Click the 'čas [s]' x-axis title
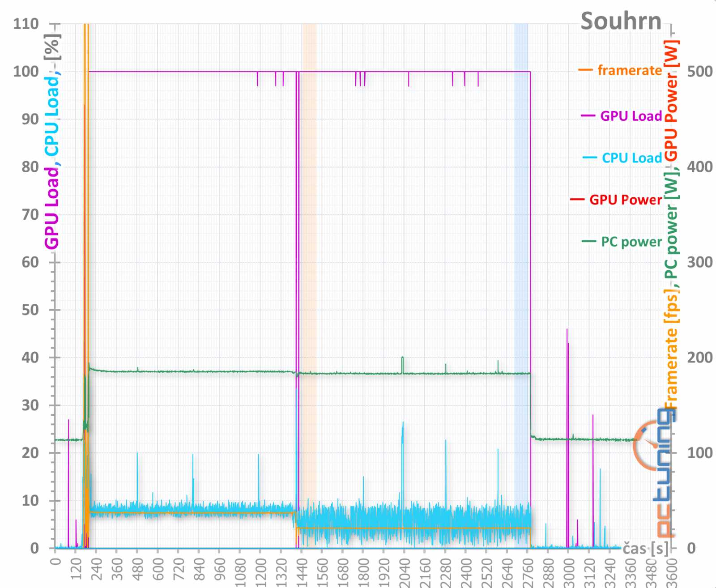716x588 pixels. click(645, 549)
